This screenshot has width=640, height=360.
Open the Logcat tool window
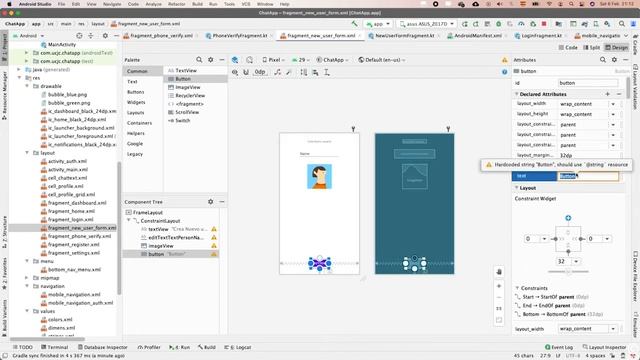[x=238, y=347]
